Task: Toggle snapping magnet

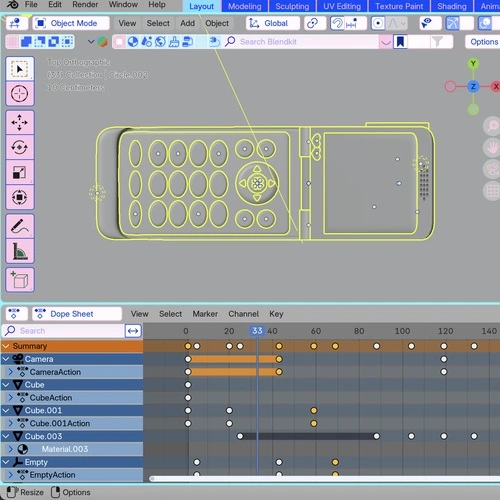Action: (337, 23)
